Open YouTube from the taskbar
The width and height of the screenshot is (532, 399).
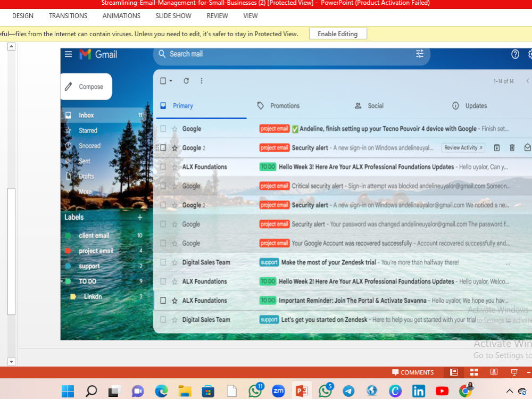coord(442,391)
